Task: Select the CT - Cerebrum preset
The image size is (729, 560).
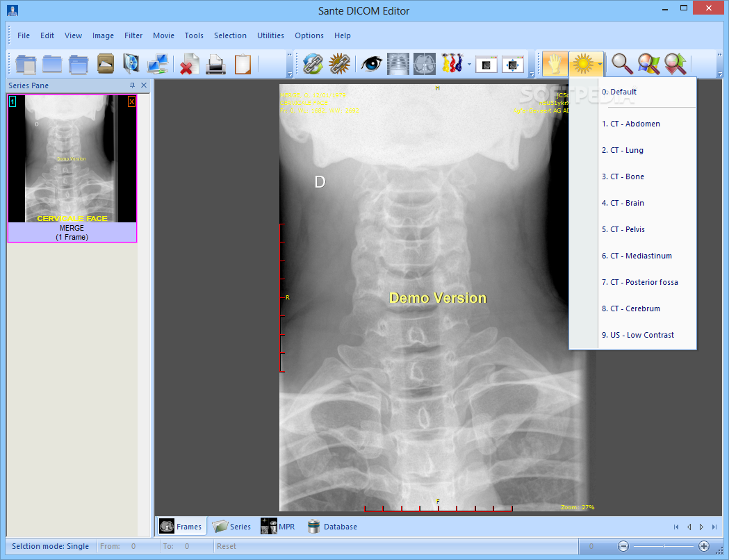Action: (x=633, y=308)
